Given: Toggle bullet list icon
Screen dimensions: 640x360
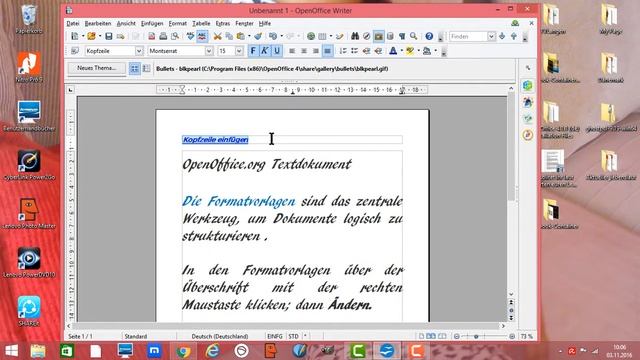Looking at the screenshot, I should click(x=355, y=51).
